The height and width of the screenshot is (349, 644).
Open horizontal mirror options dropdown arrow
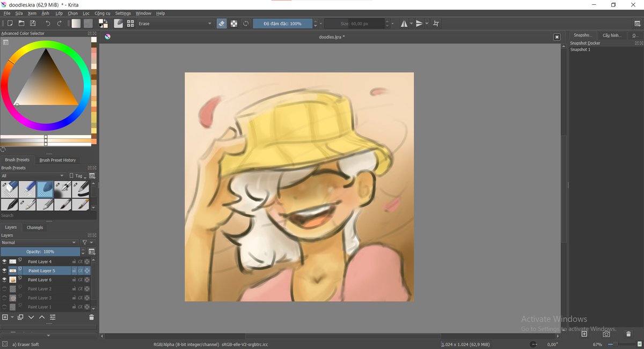[x=411, y=24]
